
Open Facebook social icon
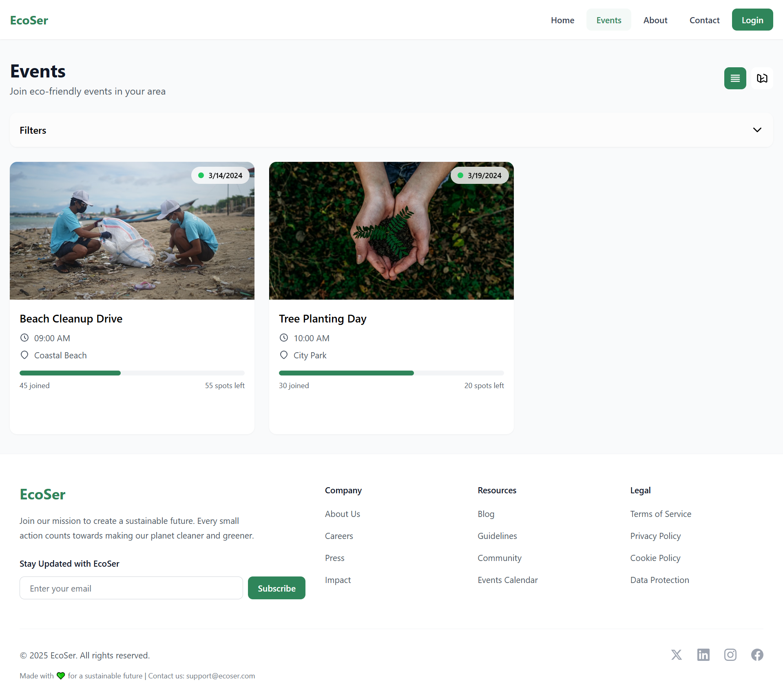pyautogui.click(x=757, y=655)
